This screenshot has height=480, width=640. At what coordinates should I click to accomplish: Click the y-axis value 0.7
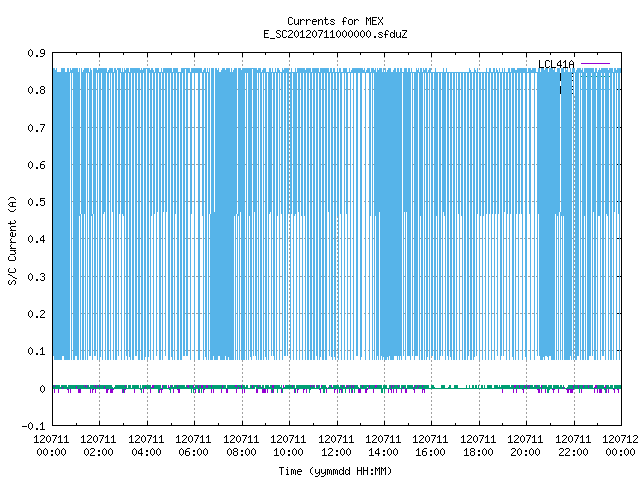pos(37,128)
